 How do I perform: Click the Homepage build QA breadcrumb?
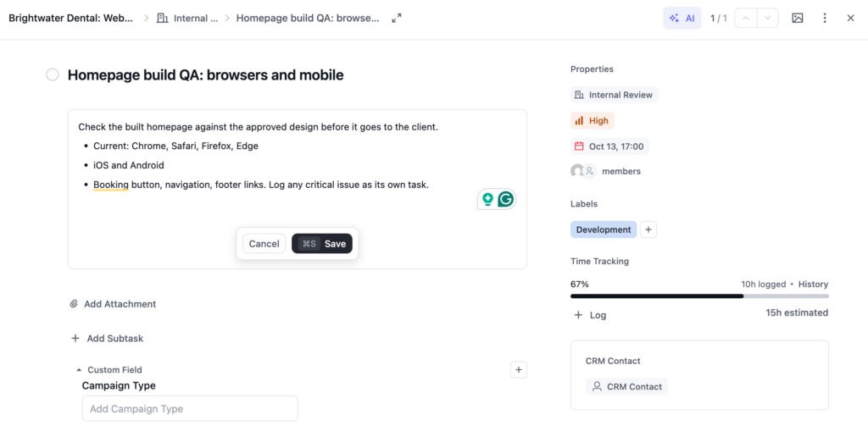coord(309,19)
